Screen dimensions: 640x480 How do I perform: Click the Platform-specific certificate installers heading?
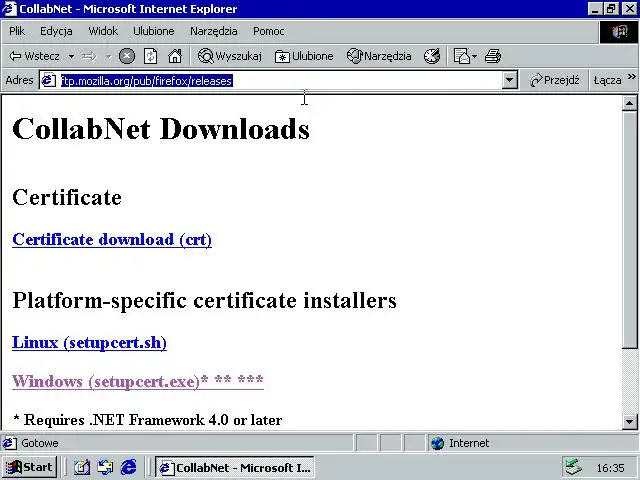pos(204,301)
